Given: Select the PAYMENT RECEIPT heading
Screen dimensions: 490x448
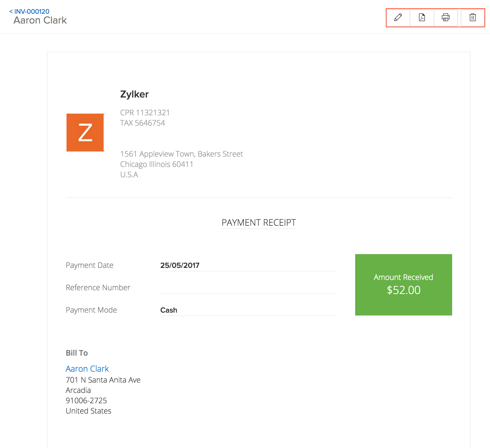Looking at the screenshot, I should (x=258, y=223).
